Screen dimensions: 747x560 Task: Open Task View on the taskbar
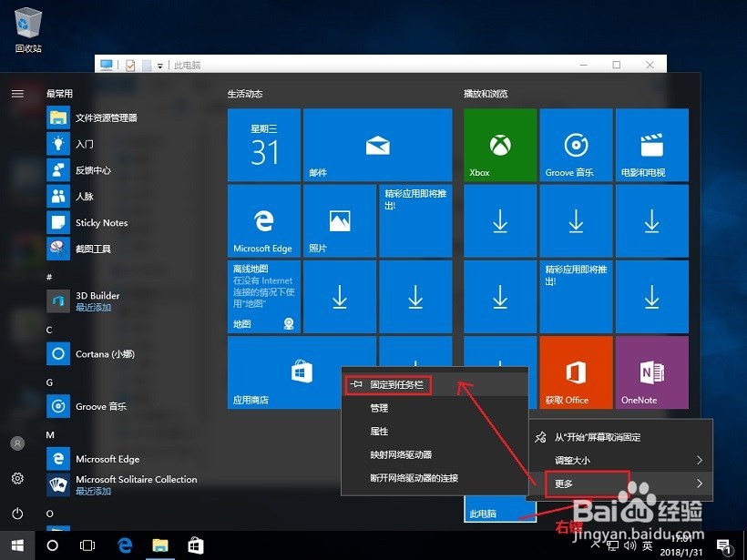(x=87, y=545)
